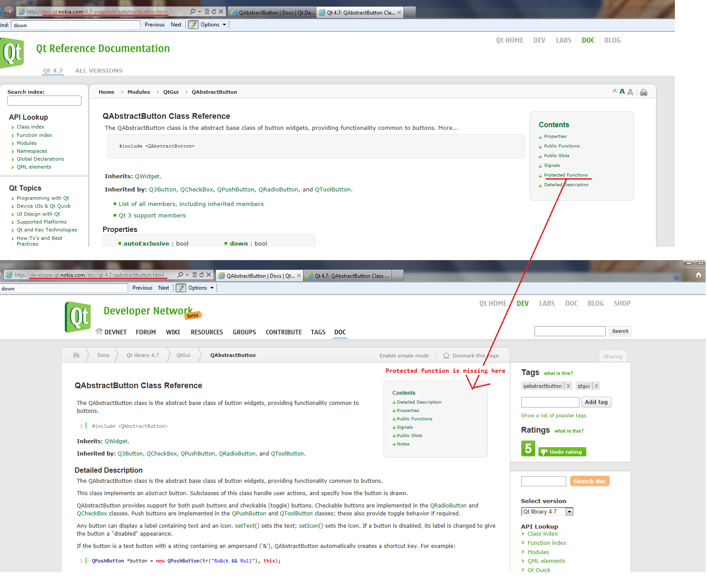Remove the qabstractbutton tag with its X
This screenshot has height=588, width=707.
(x=568, y=386)
